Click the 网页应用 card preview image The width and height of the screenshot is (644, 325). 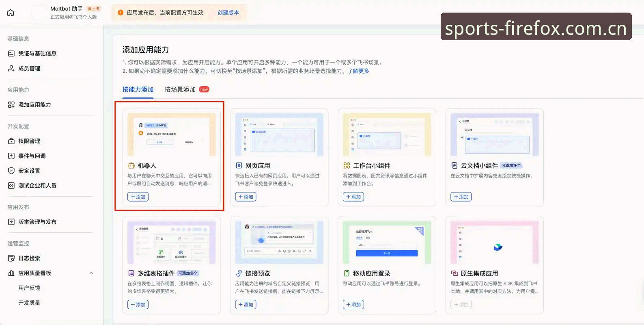(x=279, y=134)
